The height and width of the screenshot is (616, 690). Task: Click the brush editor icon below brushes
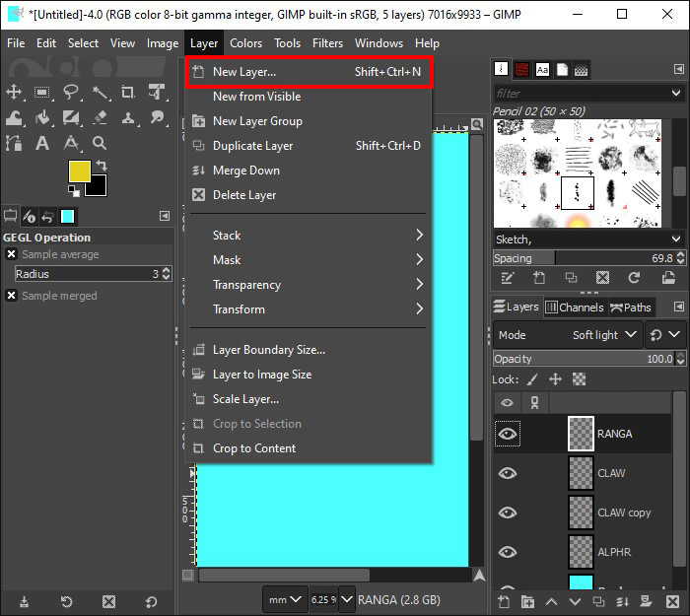tap(507, 278)
